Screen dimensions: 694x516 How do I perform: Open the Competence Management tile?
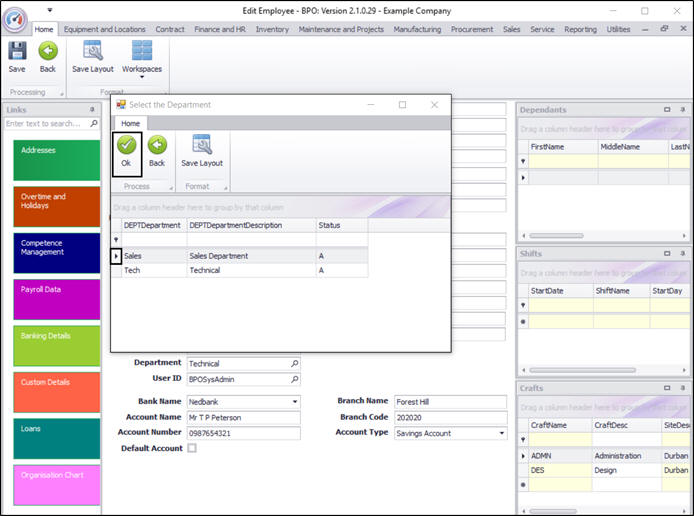pyautogui.click(x=57, y=253)
